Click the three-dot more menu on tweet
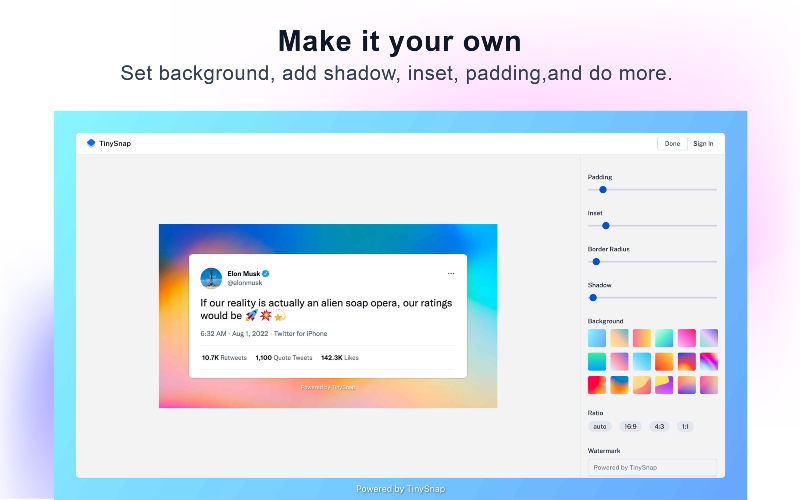The width and height of the screenshot is (800, 500). pyautogui.click(x=451, y=273)
